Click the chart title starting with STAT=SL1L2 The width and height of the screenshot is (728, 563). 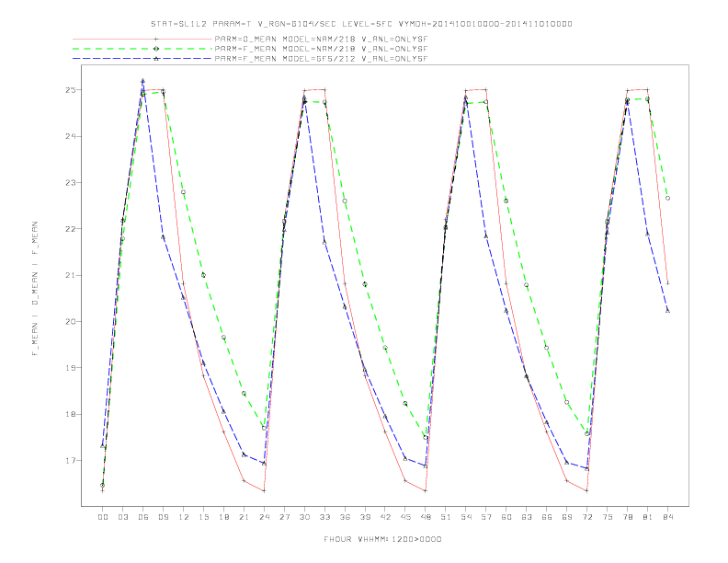(x=361, y=24)
